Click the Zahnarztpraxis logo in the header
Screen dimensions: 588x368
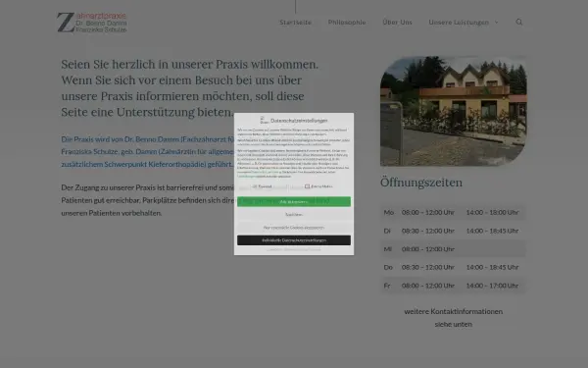click(92, 23)
